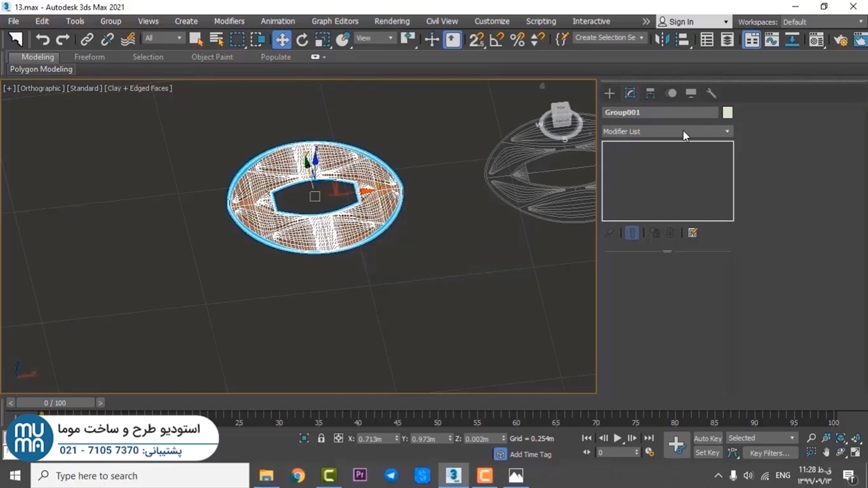Screen dimensions: 868x488
Task: Play the animation
Action: coord(617,439)
